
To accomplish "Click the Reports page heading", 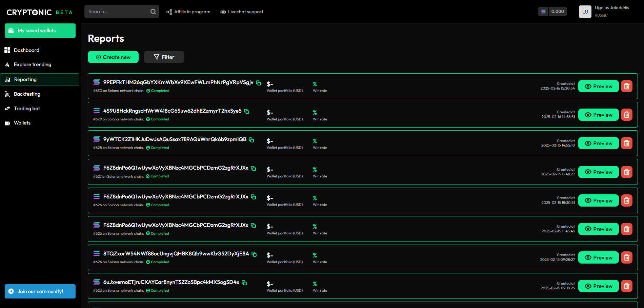I will [x=106, y=38].
